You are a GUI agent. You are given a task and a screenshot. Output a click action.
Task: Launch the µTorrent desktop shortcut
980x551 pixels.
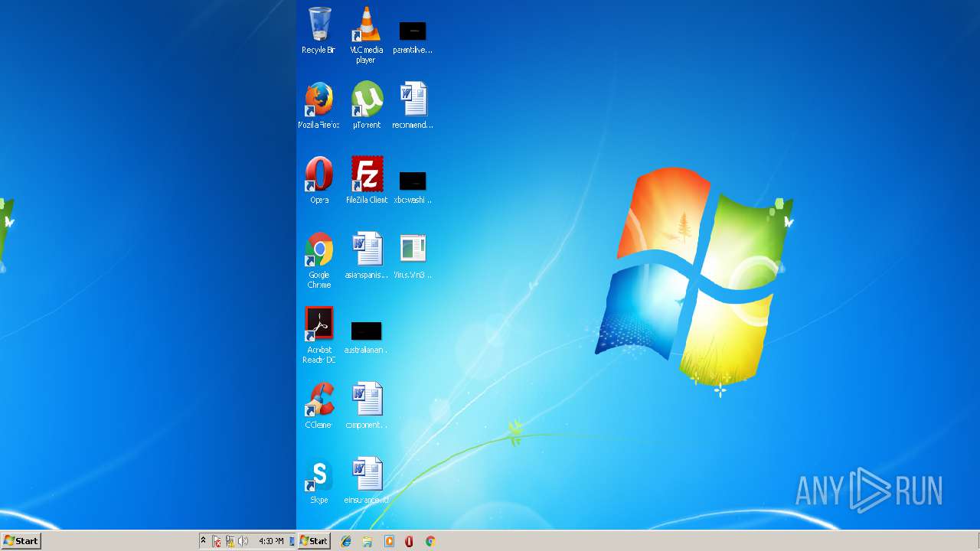pos(367,99)
